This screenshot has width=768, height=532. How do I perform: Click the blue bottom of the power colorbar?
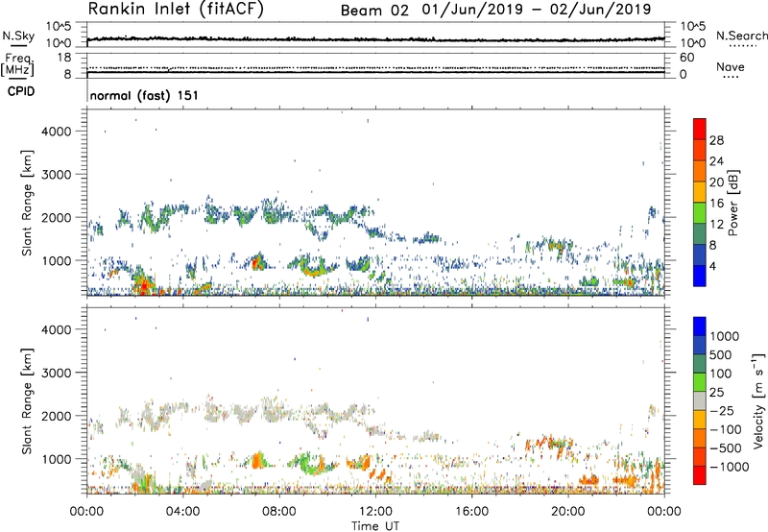[x=700, y=276]
